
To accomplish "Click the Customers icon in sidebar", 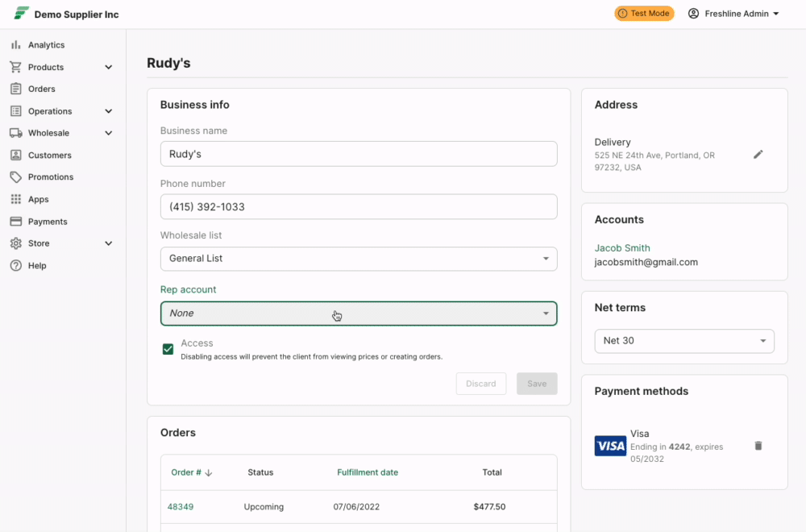I will click(15, 155).
